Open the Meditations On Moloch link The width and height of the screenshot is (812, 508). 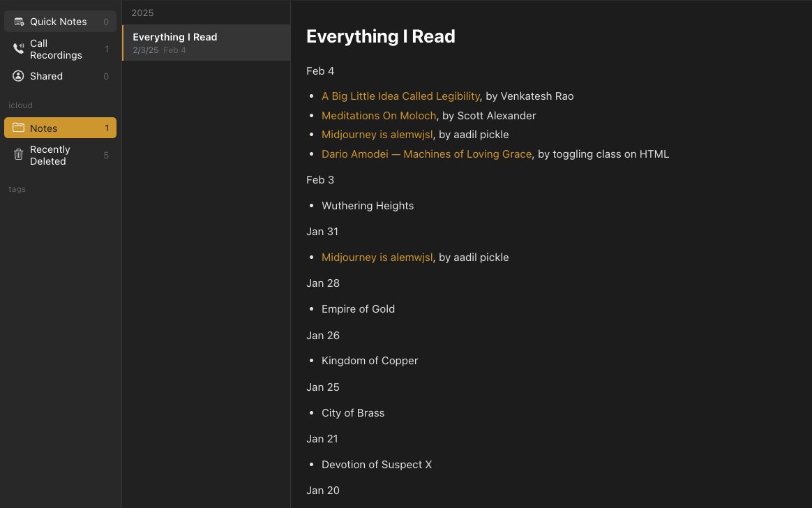[379, 115]
